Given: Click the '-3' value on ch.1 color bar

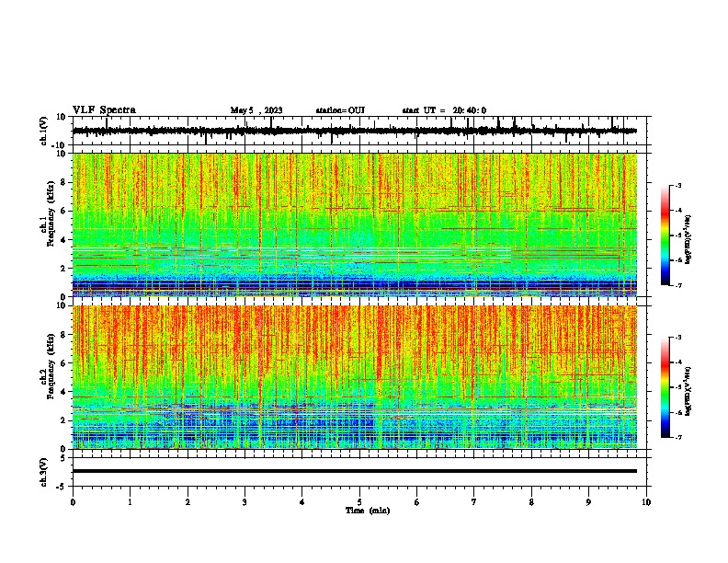Looking at the screenshot, I should click(678, 186).
